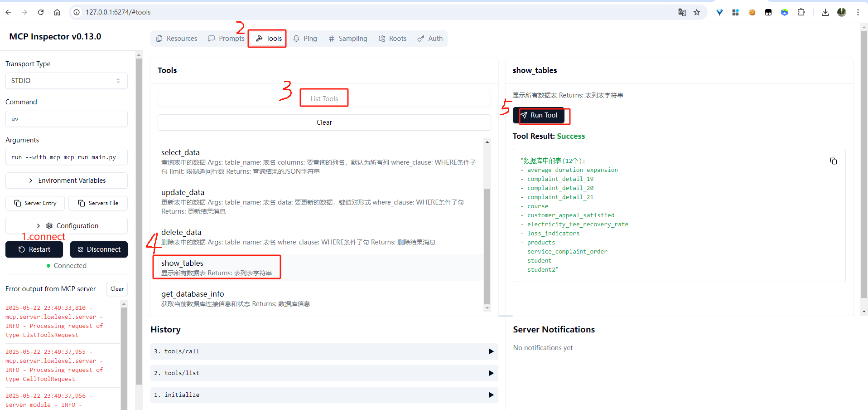The height and width of the screenshot is (410, 868).
Task: Click the result line average_duration_expansion
Action: point(573,170)
